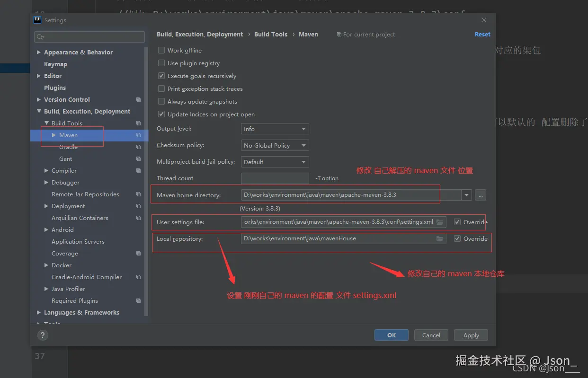
Task: Click project-level icon beside Compiler row
Action: (138, 170)
